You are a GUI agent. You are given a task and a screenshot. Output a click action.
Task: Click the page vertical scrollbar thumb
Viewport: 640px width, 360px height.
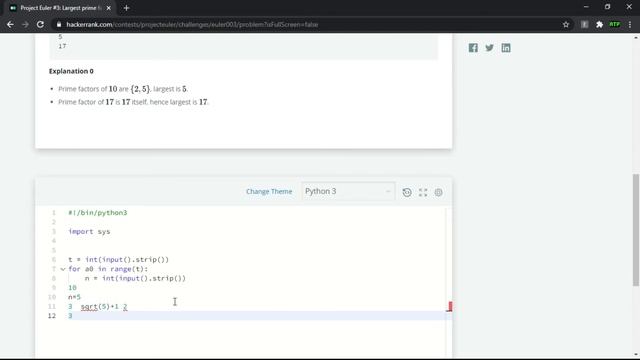coord(636,230)
